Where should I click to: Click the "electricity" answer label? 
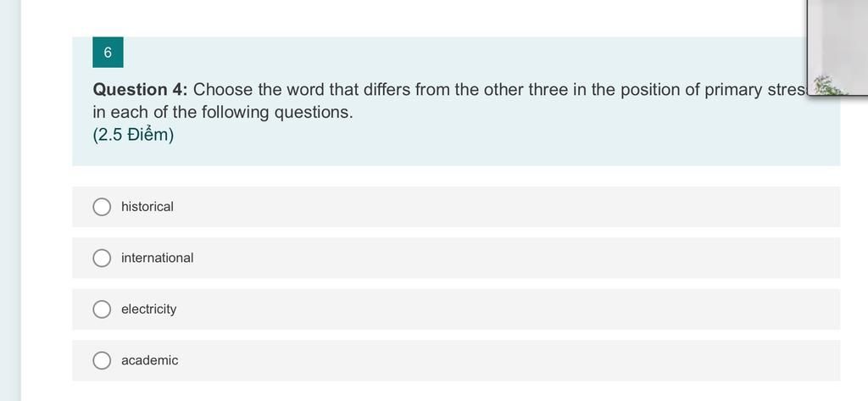(149, 309)
